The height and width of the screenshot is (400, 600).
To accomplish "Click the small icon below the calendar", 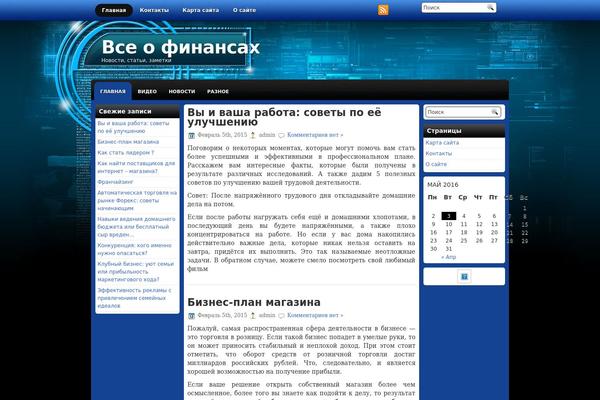I will (464, 276).
